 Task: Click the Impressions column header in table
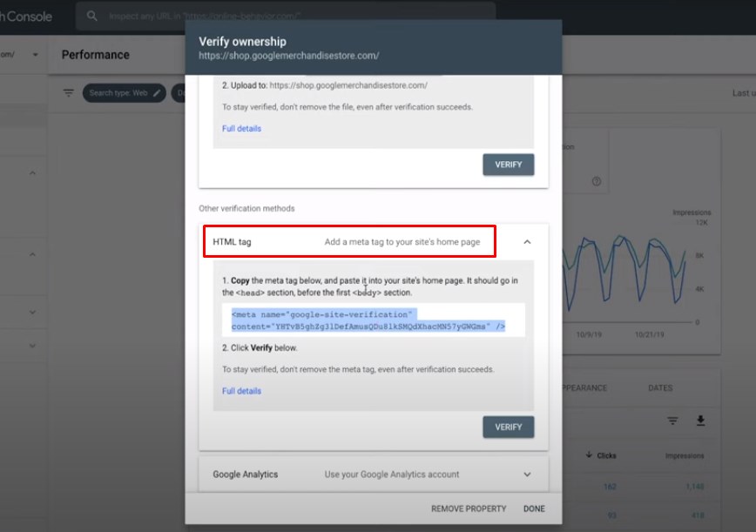click(685, 455)
